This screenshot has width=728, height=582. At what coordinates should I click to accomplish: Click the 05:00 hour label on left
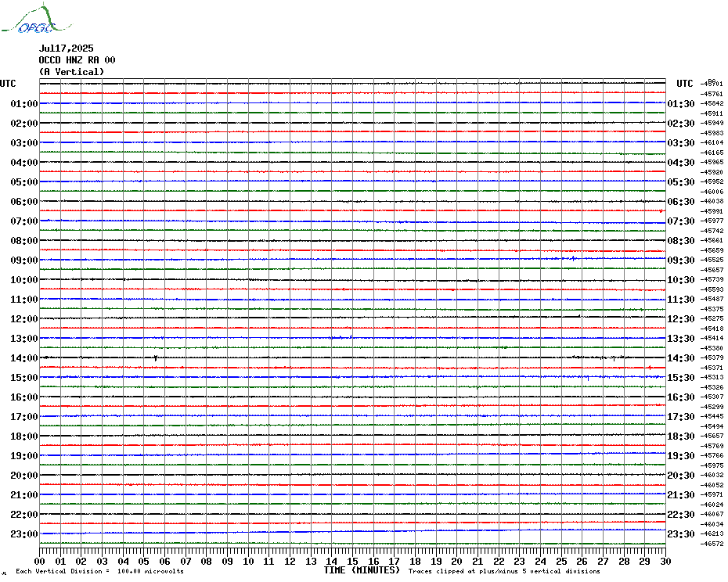point(24,182)
